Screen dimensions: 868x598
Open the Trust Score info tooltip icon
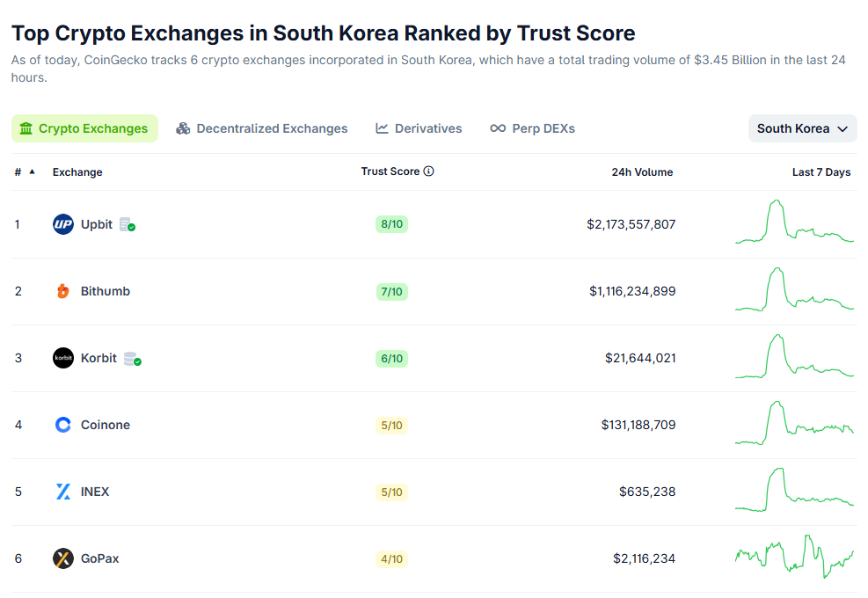click(x=429, y=171)
